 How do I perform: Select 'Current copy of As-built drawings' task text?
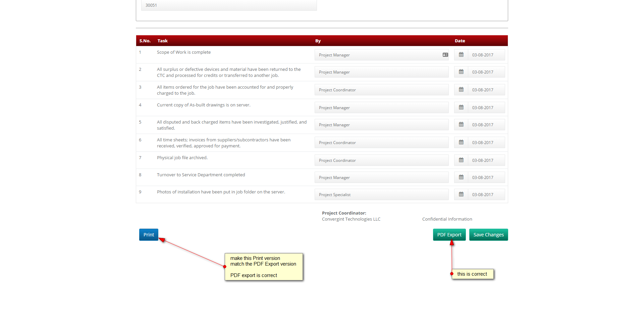click(x=204, y=105)
